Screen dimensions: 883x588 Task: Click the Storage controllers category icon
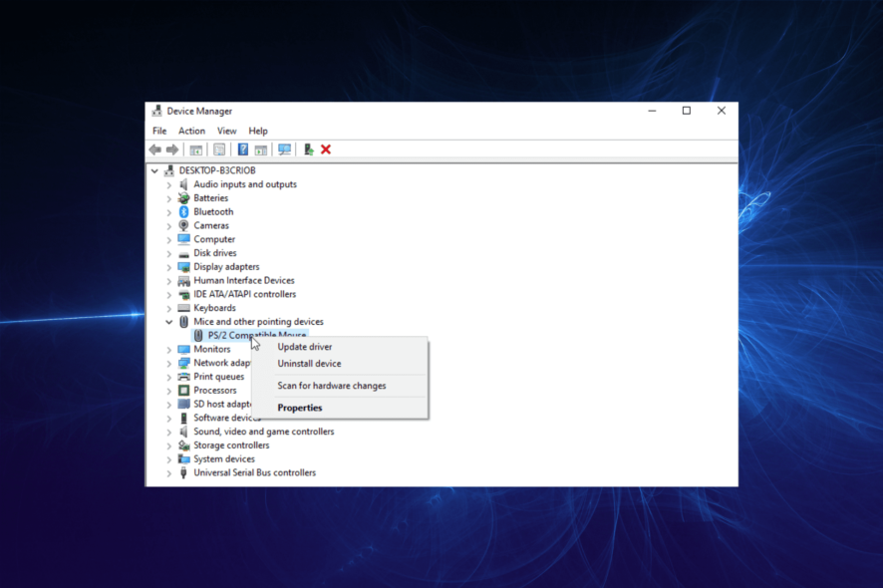point(183,444)
